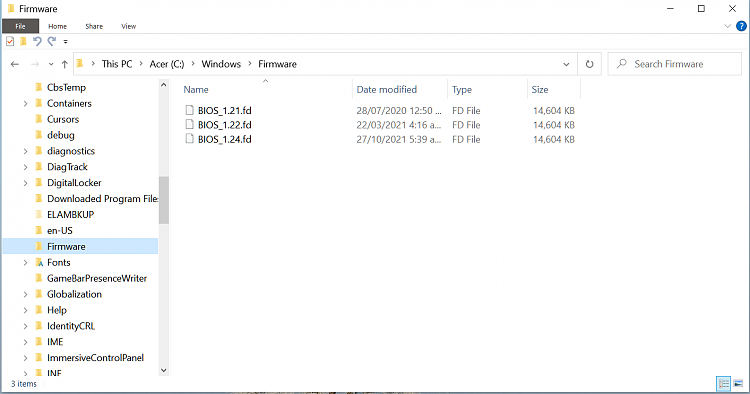Select the Downloaded Program Files folder

[x=102, y=198]
